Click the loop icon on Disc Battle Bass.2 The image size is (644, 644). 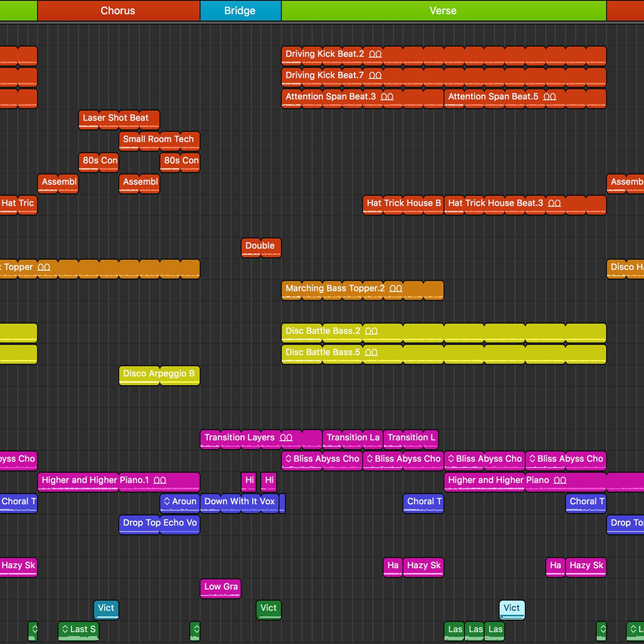click(371, 331)
